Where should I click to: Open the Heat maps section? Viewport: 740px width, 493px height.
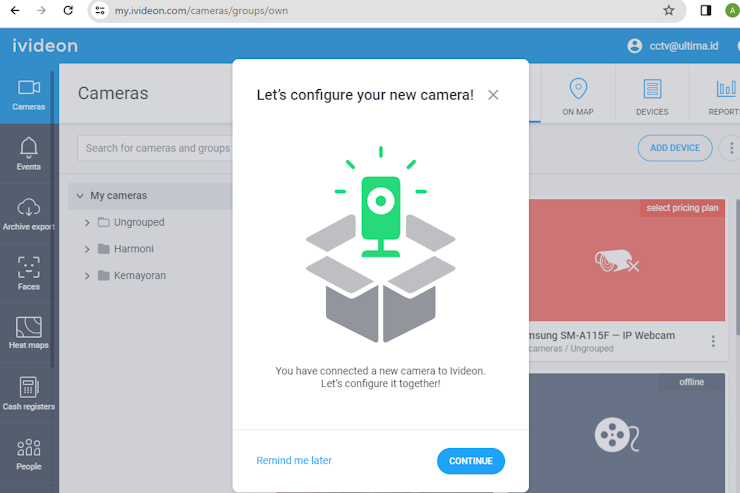(29, 333)
